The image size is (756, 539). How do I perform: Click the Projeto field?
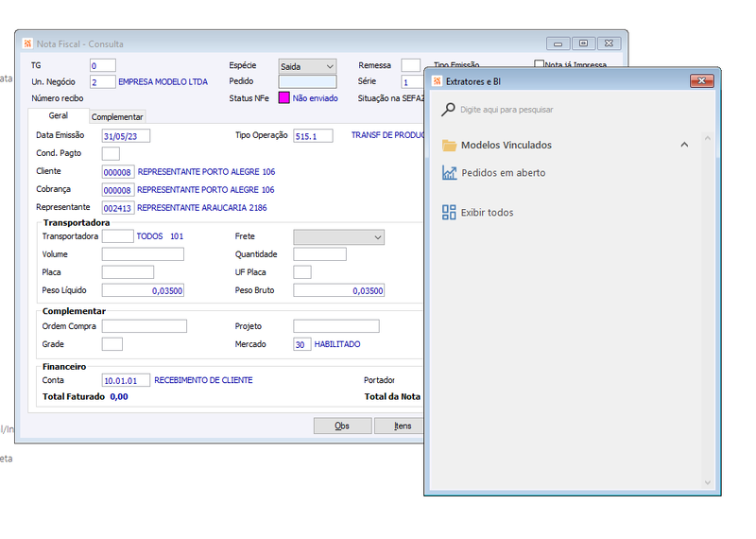[336, 326]
